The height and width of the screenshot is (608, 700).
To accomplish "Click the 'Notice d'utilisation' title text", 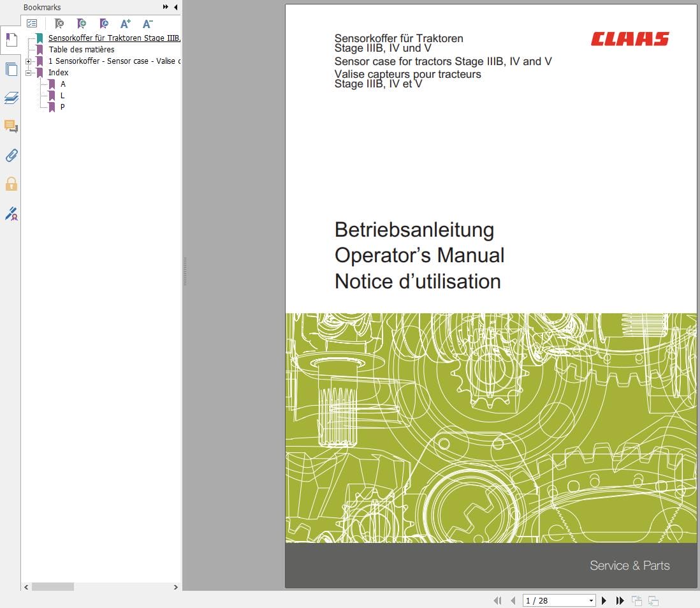I will pos(418,281).
